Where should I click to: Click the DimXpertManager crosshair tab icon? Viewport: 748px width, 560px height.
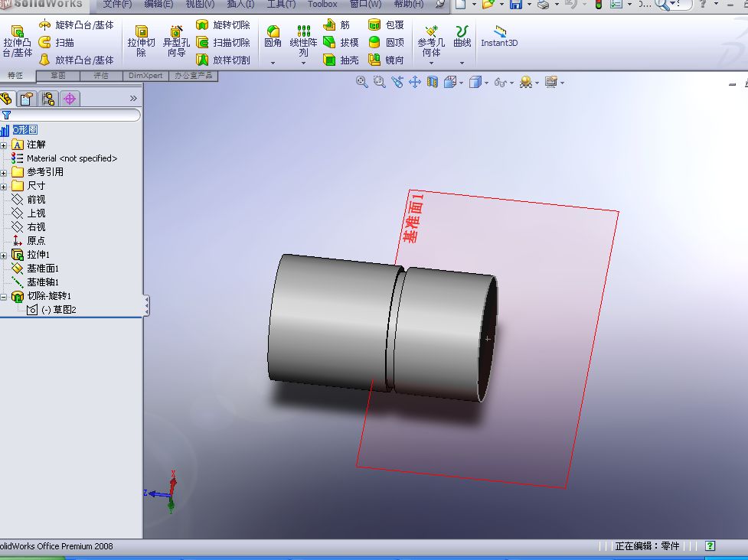pos(70,99)
